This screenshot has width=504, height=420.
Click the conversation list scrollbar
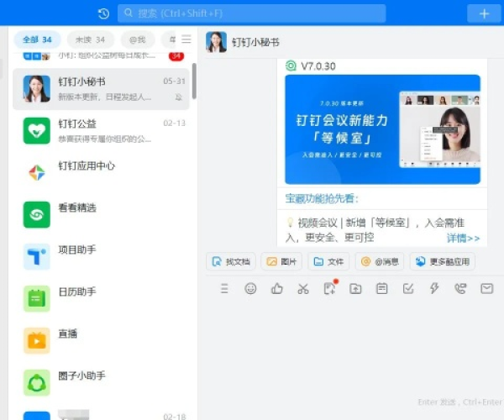click(x=194, y=81)
